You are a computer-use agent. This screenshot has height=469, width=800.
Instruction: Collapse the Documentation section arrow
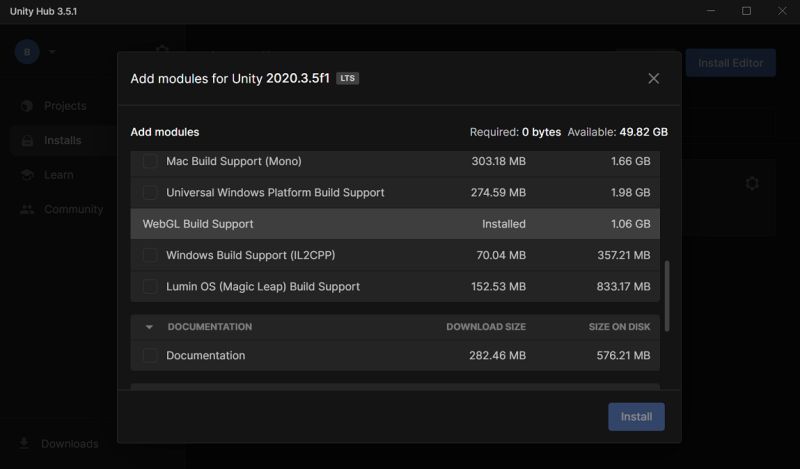[149, 327]
